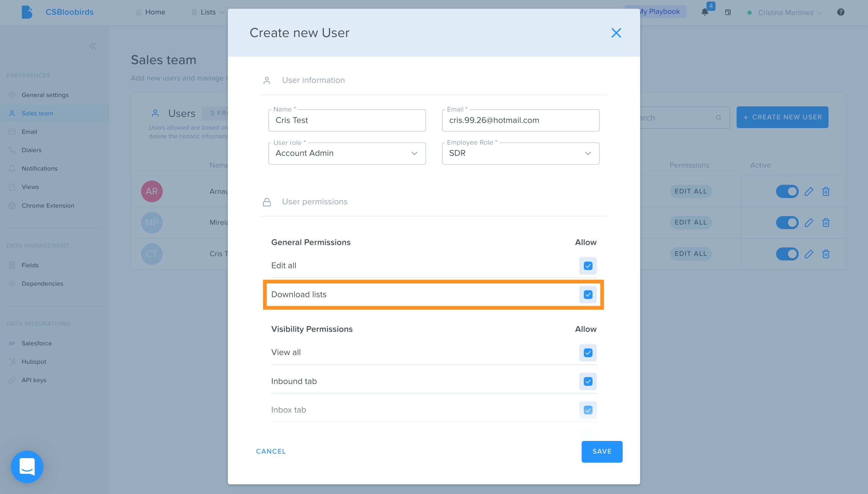Click the Name input field

coord(347,121)
